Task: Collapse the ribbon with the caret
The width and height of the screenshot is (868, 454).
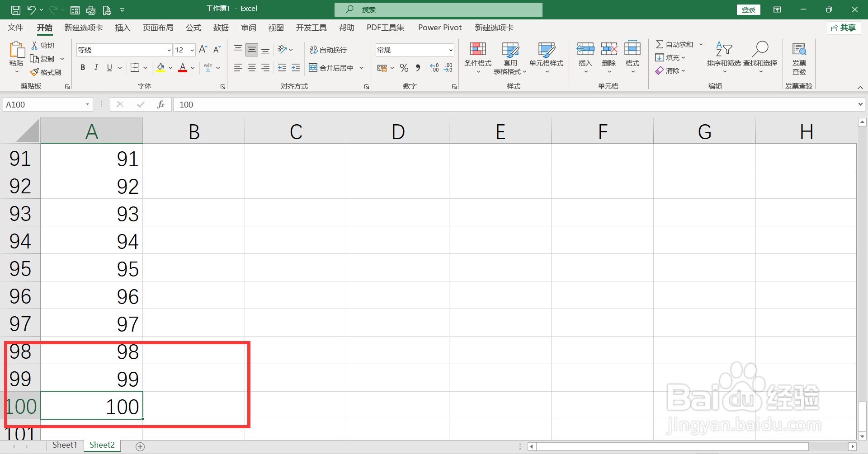Action: click(x=860, y=87)
